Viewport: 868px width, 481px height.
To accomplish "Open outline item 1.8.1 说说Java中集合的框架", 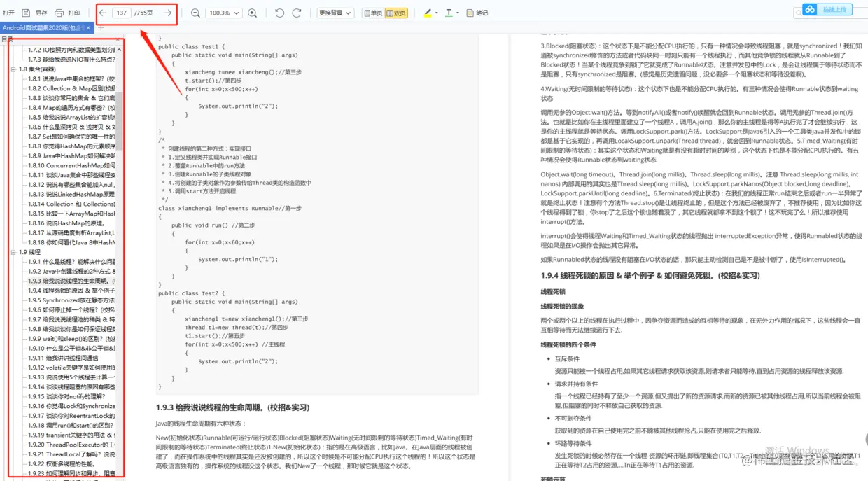I will click(x=71, y=79).
